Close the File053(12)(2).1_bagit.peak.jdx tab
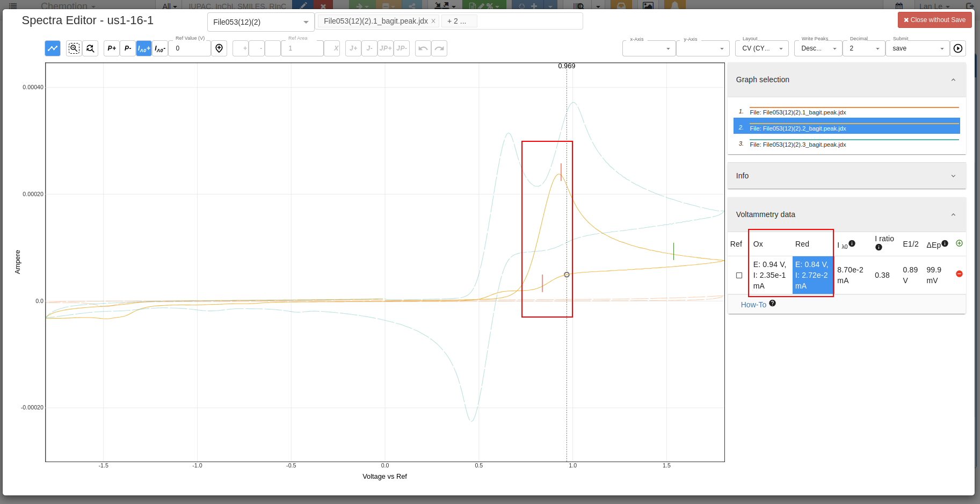Screen dimensions: 980x504 point(434,21)
